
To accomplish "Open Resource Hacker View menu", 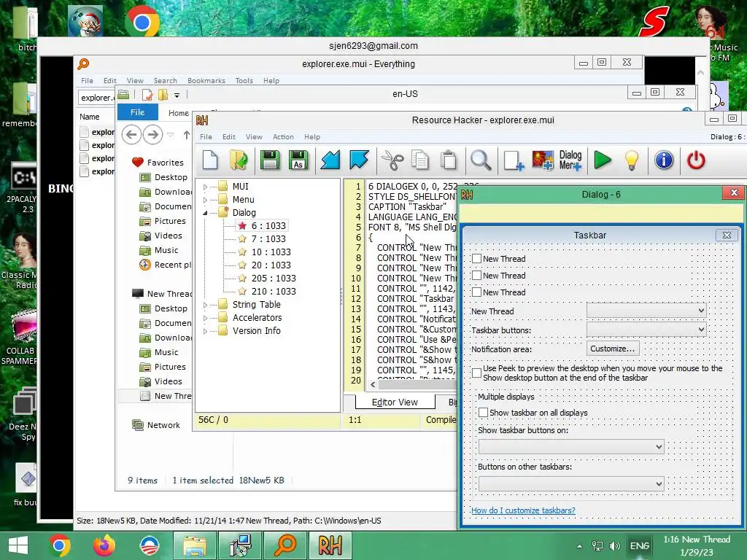I will [x=254, y=136].
